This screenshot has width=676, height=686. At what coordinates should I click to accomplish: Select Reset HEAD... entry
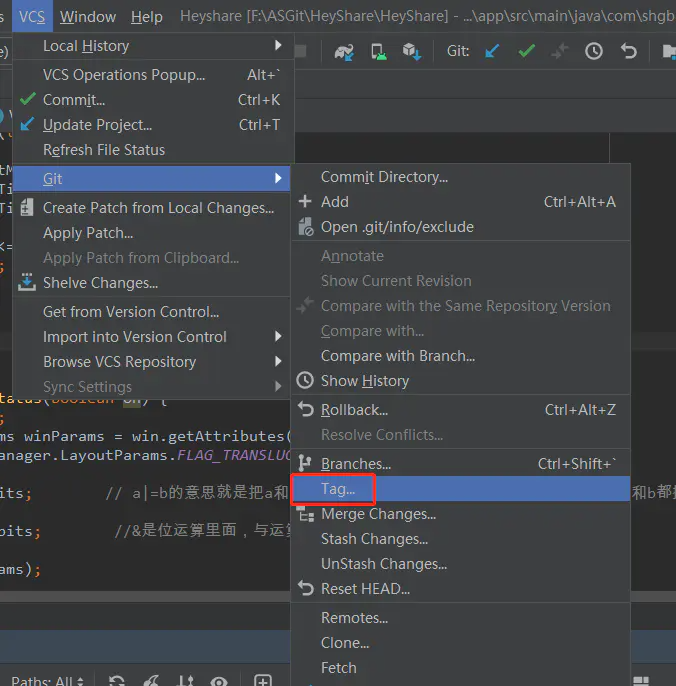[461, 588]
